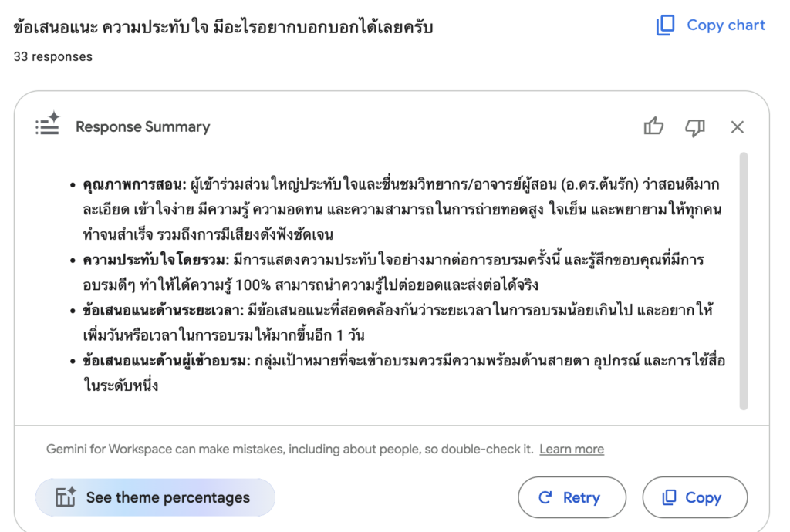This screenshot has width=790, height=532.
Task: Dismiss the Response Summary panel with the X
Action: point(738,126)
